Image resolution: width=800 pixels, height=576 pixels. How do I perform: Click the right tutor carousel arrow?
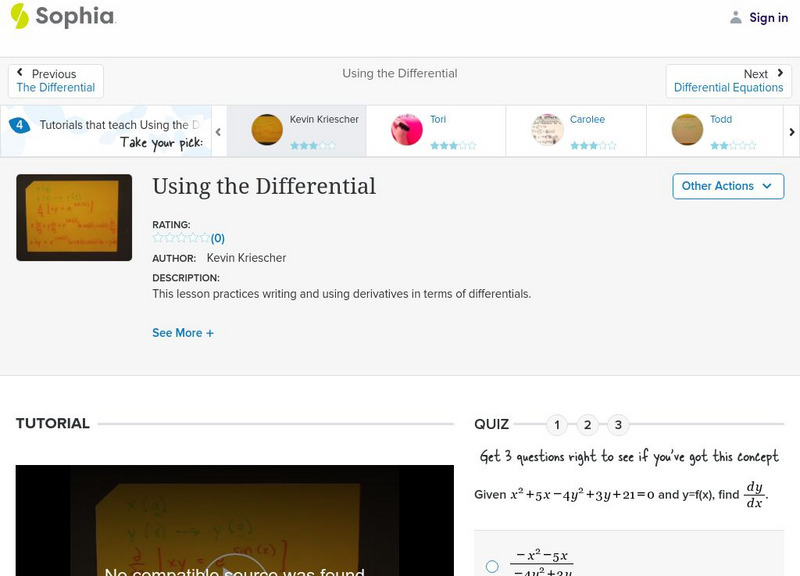791,131
